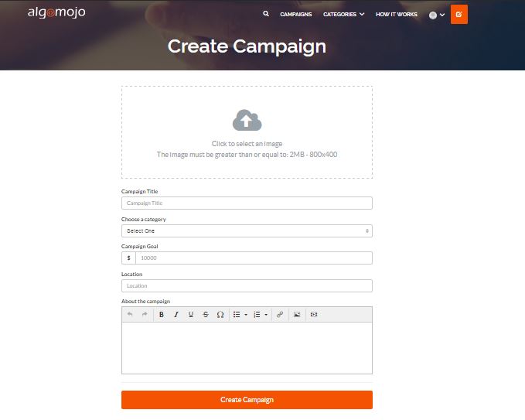The height and width of the screenshot is (420, 525).
Task: Toggle italic formatting in the editor
Action: click(176, 315)
